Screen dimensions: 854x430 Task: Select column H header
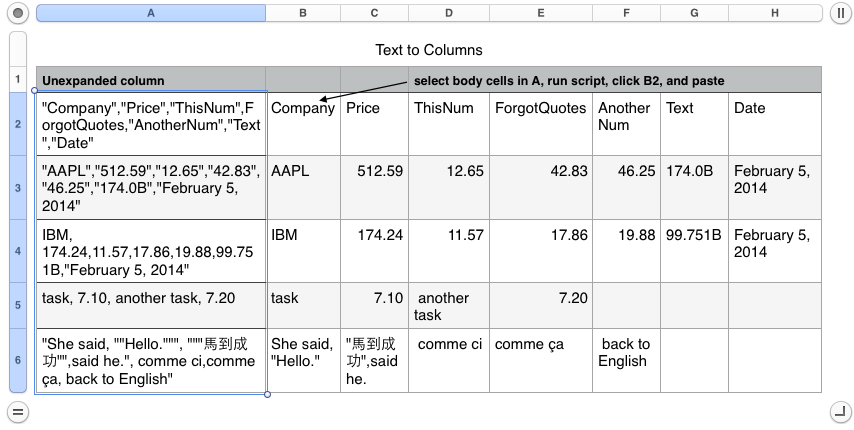(775, 13)
